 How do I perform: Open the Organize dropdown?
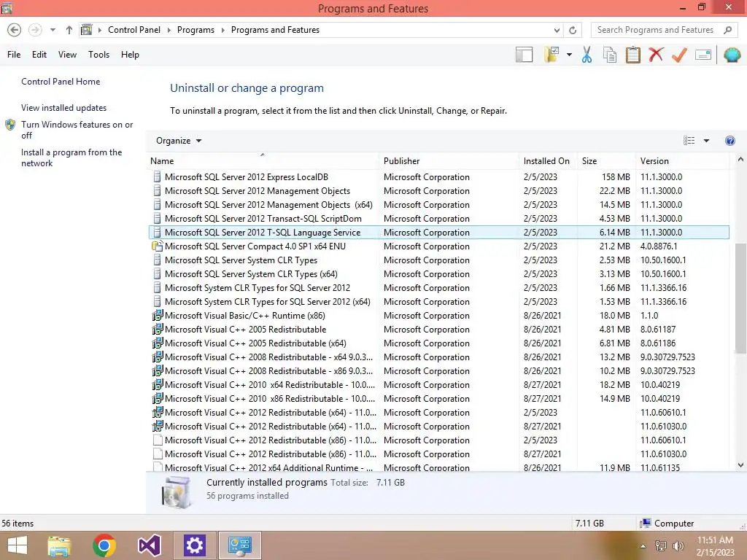click(179, 141)
